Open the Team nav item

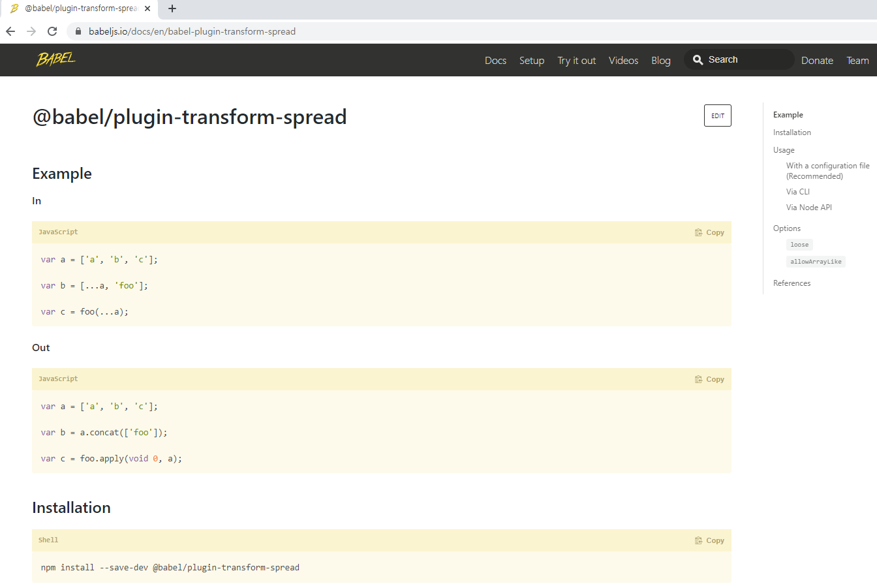coord(857,60)
